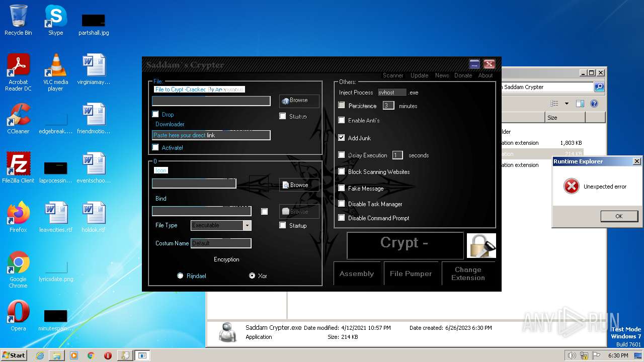644x362 pixels.
Task: Click Browse next to the Icon field
Action: click(x=299, y=185)
